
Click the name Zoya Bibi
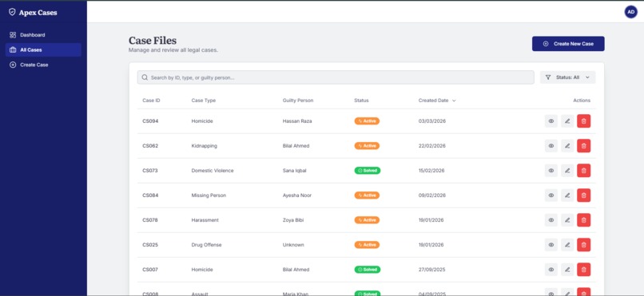pos(293,220)
